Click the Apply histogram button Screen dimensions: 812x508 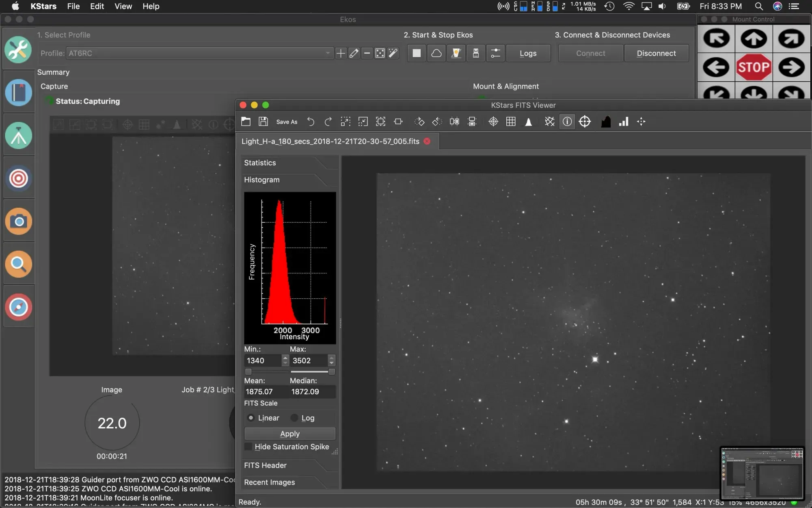pyautogui.click(x=289, y=434)
